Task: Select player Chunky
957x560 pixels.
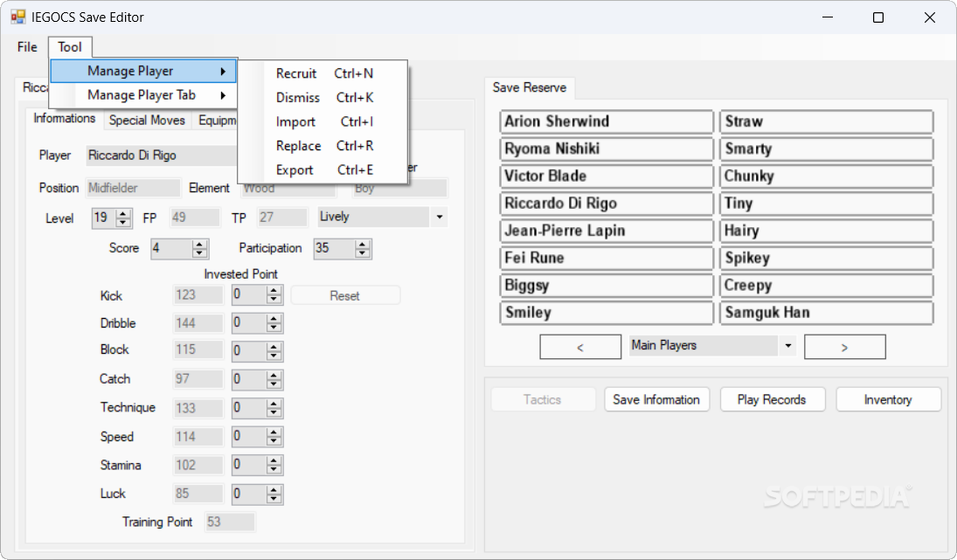Action: [x=827, y=176]
